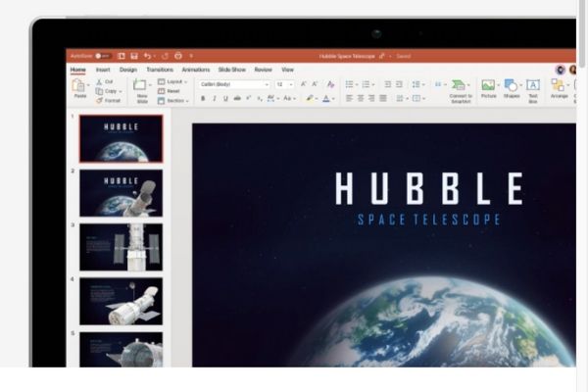Click the Align Text icon in paragraph group
This screenshot has width=588, height=392.
418,98
